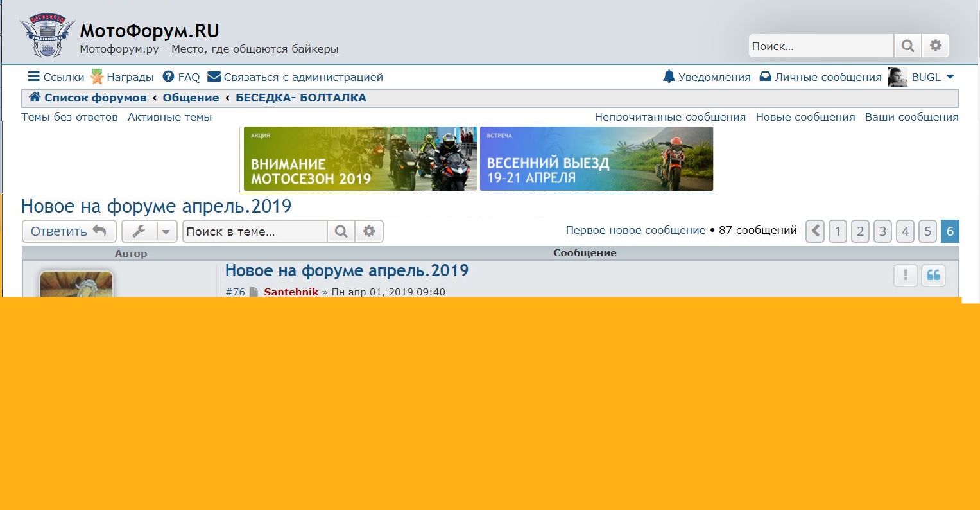The image size is (980, 510).
Task: Click the "Поиск в теме" input field
Action: click(255, 231)
